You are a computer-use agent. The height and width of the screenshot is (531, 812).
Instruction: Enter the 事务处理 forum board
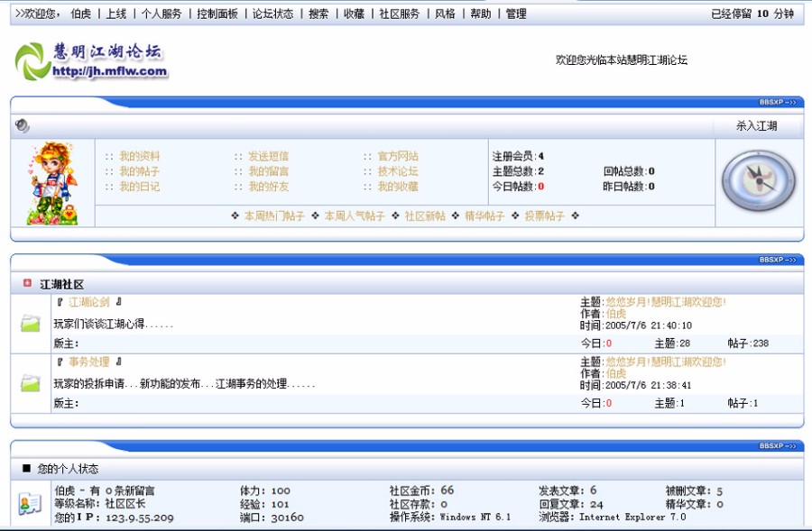(89, 362)
